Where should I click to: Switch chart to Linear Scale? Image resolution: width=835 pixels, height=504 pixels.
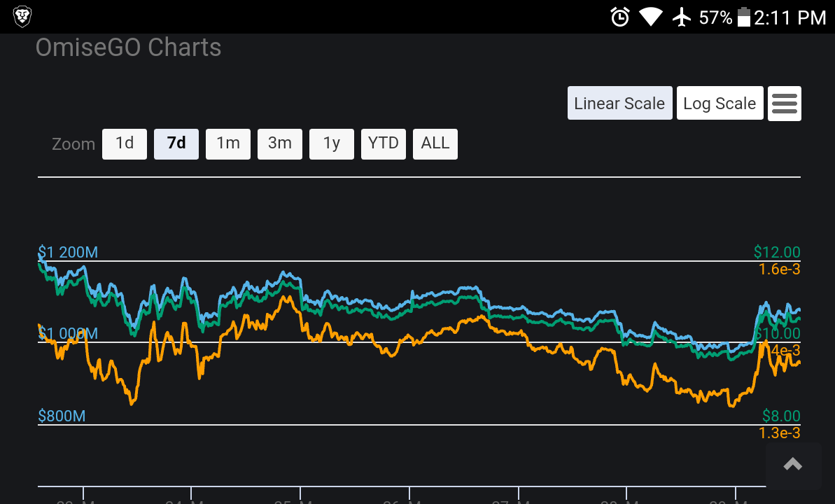click(x=620, y=104)
